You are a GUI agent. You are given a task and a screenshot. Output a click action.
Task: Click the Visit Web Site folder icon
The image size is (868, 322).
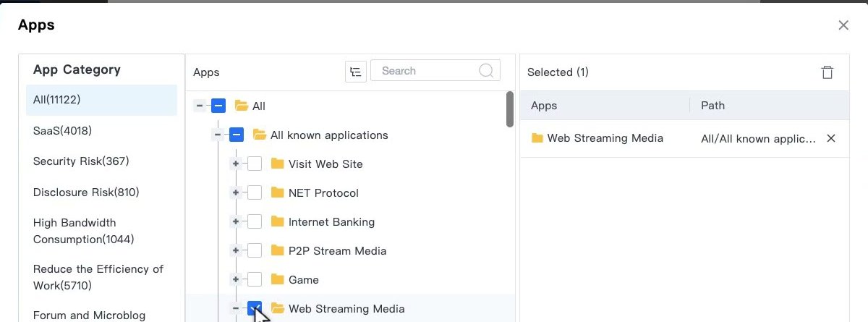coord(278,164)
